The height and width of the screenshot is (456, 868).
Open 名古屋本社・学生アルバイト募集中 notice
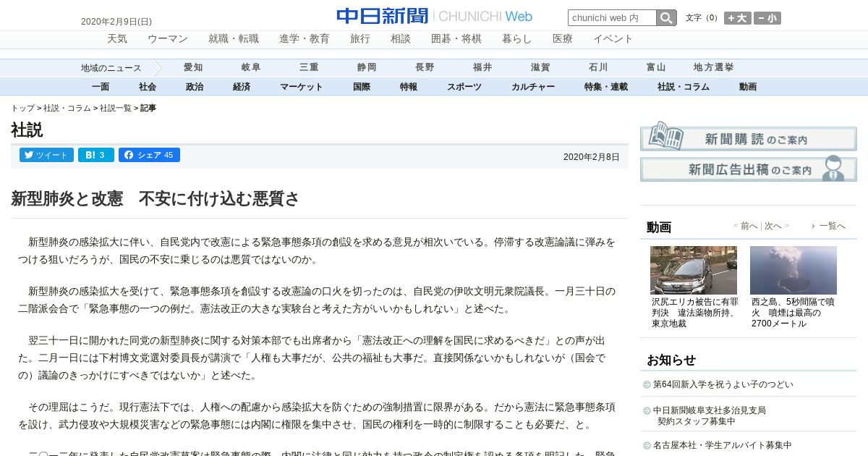pyautogui.click(x=722, y=445)
